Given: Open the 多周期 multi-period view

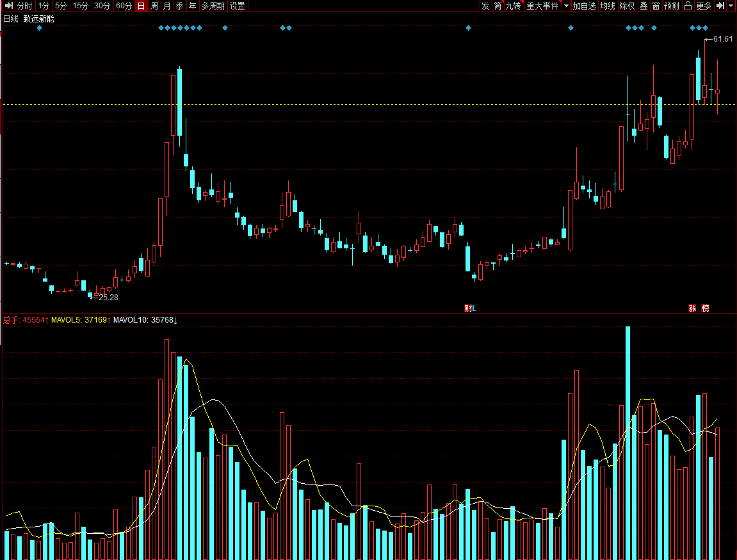Looking at the screenshot, I should coord(213,6).
